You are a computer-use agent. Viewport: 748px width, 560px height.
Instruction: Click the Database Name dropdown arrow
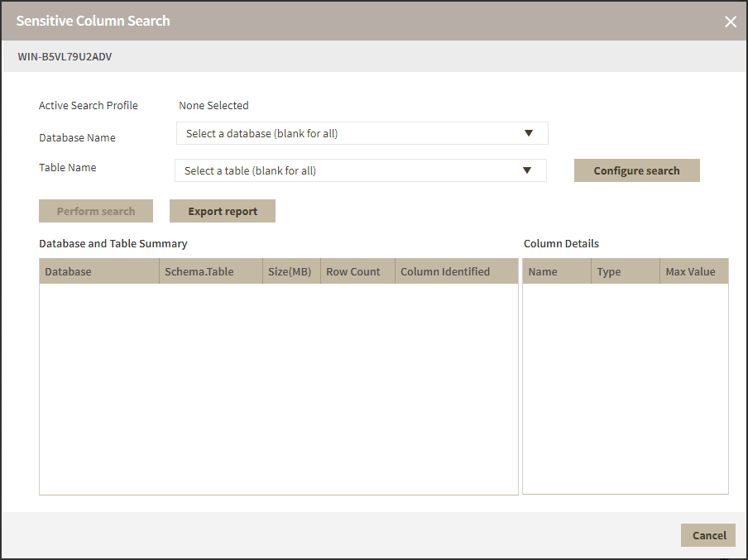(x=530, y=133)
